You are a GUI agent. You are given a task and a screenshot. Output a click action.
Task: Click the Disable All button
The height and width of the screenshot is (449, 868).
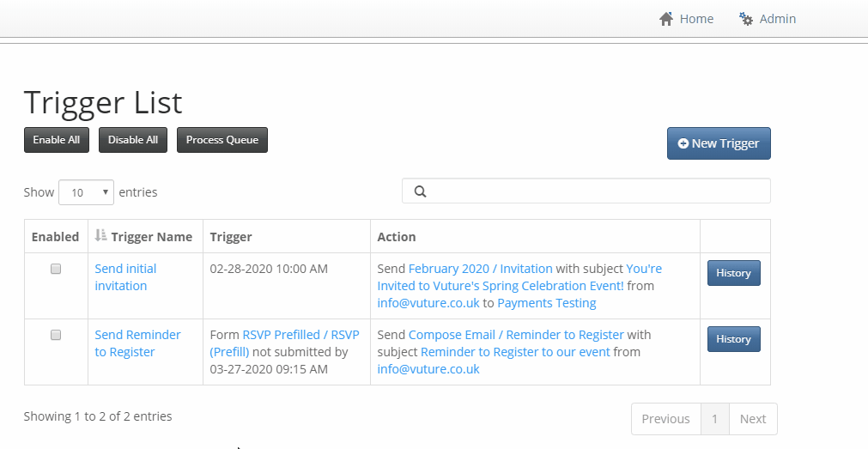click(133, 140)
